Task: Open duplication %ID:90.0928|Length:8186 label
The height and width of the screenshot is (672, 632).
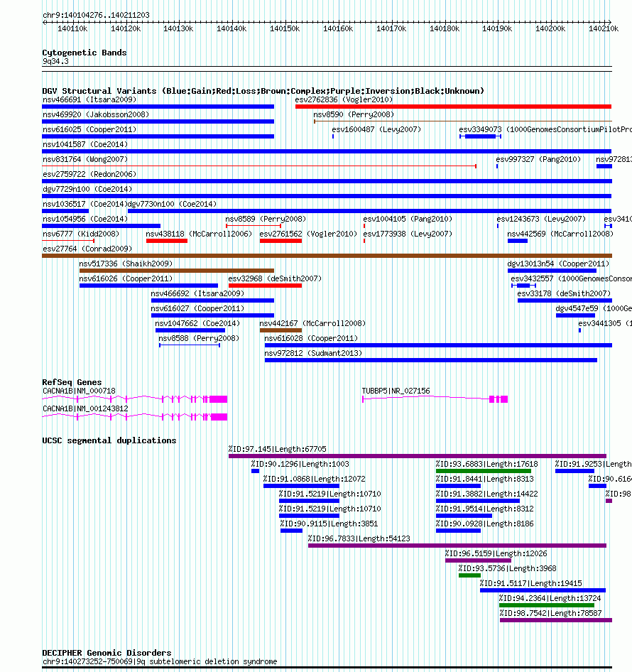Action: [x=484, y=524]
